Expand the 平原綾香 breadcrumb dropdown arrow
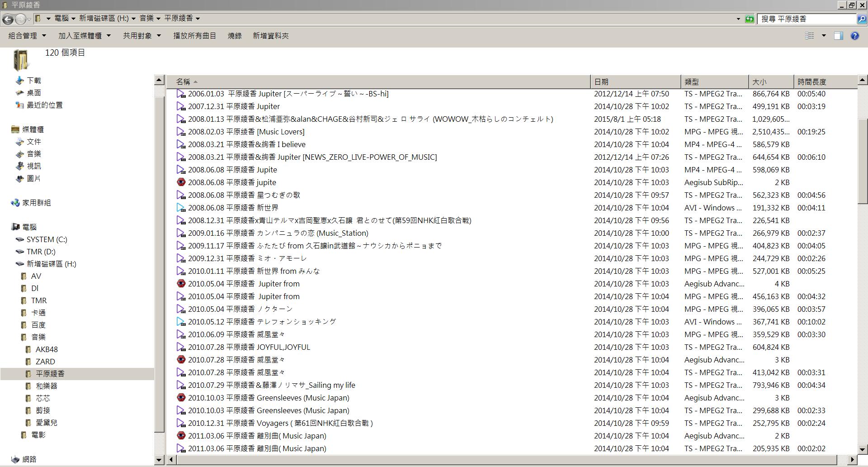Image resolution: width=868 pixels, height=467 pixels. 198,19
